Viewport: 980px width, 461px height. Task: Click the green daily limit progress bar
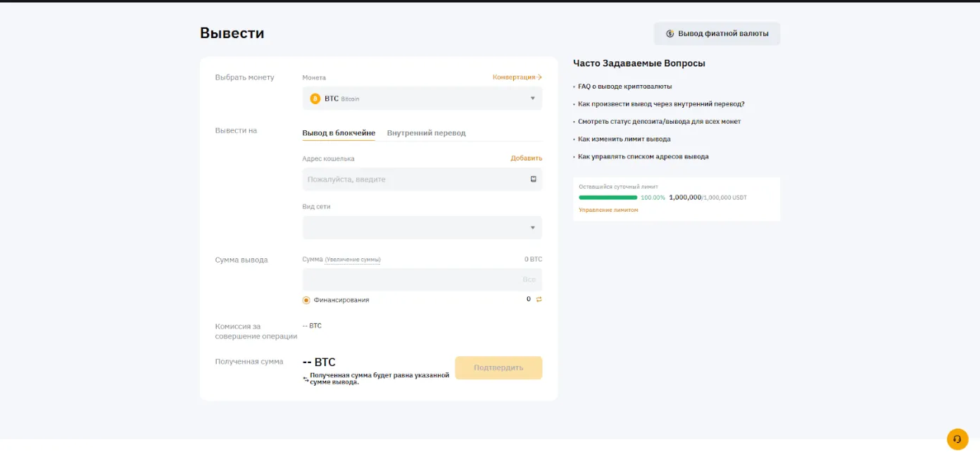(x=608, y=198)
